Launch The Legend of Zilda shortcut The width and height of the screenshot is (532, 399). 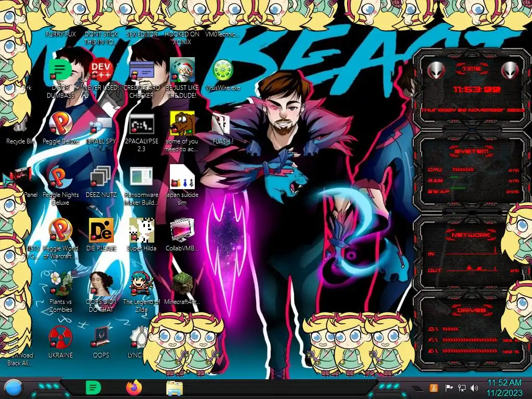(141, 284)
